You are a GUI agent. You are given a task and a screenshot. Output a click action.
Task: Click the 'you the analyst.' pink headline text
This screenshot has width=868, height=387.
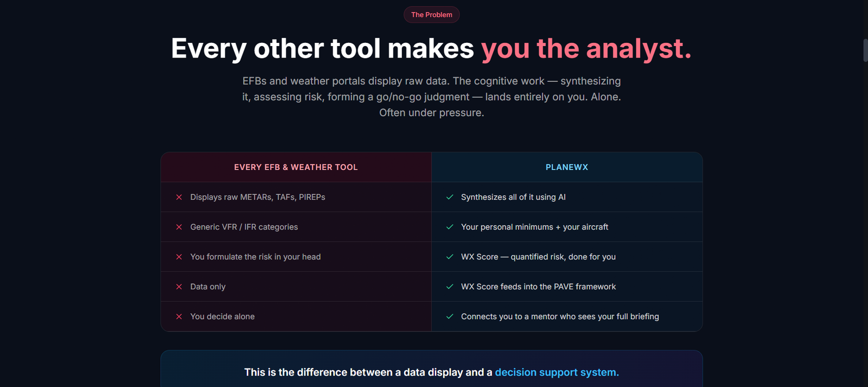586,48
